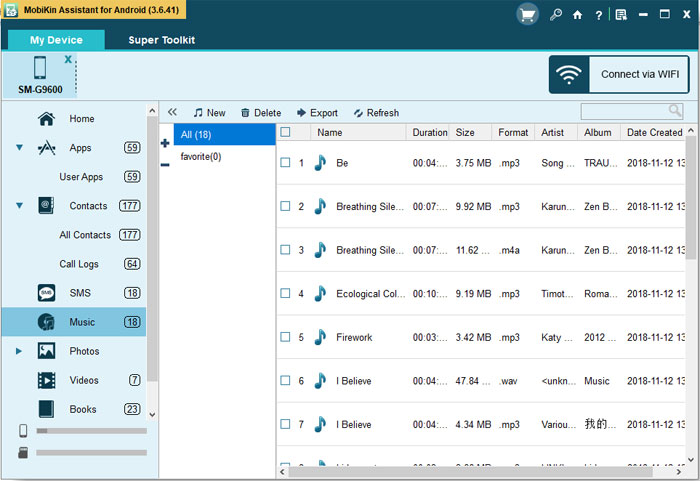Check the box next to Firework
The width and height of the screenshot is (700, 481).
[x=286, y=338]
